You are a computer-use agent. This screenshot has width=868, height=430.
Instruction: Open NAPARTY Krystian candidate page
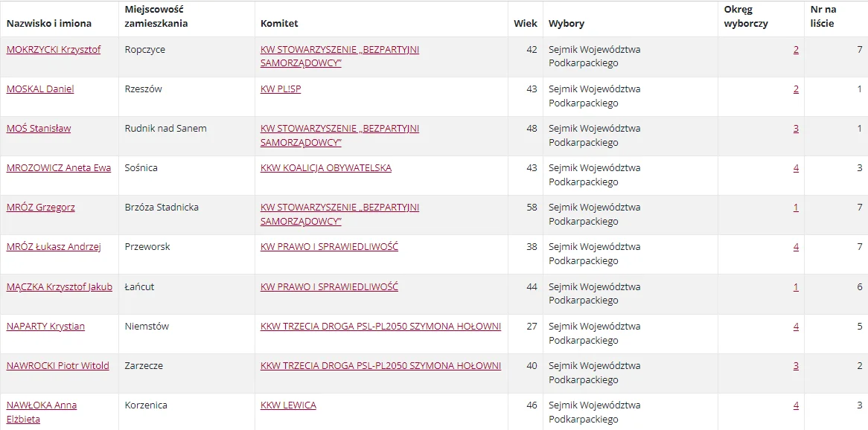(45, 326)
